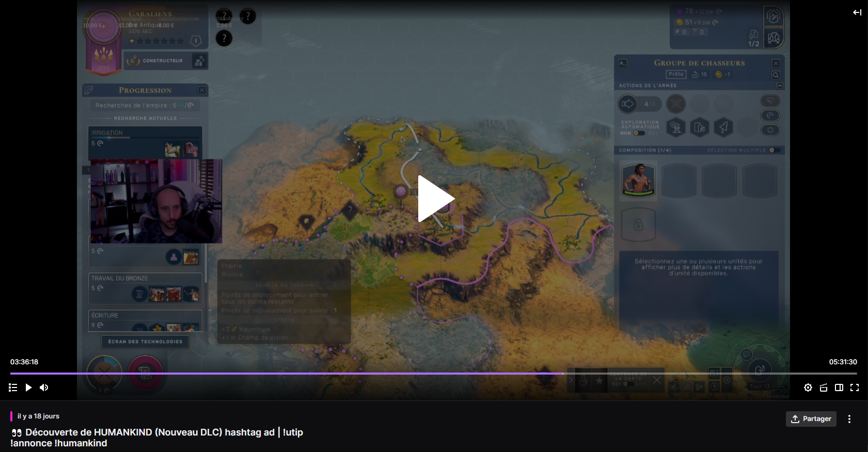This screenshot has height=452, width=868.
Task: Open the chapters list icon
Action: coord(13,388)
